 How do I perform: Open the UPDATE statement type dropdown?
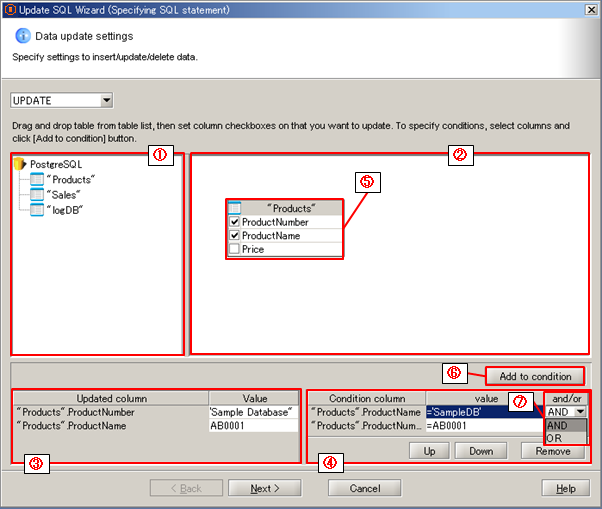tap(106, 101)
